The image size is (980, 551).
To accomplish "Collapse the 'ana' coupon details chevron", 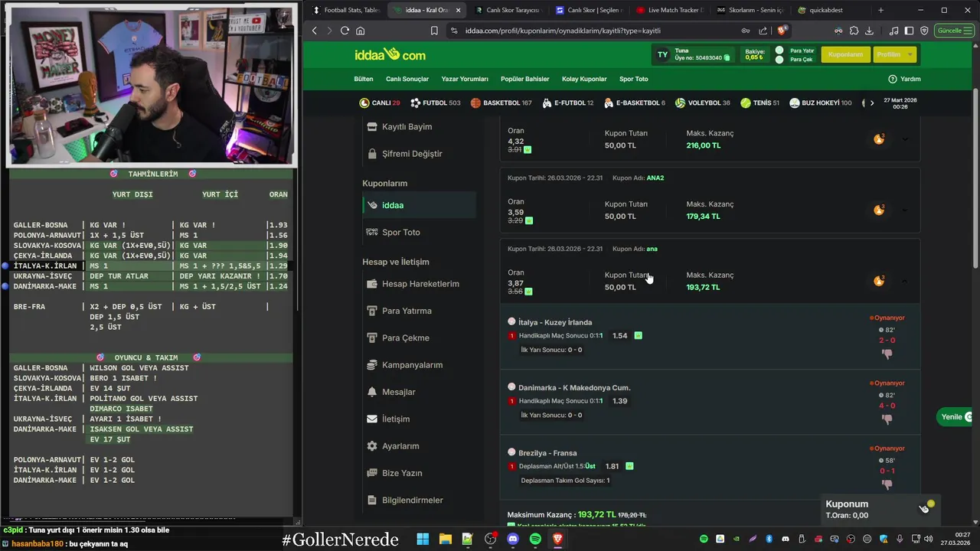I will [904, 281].
